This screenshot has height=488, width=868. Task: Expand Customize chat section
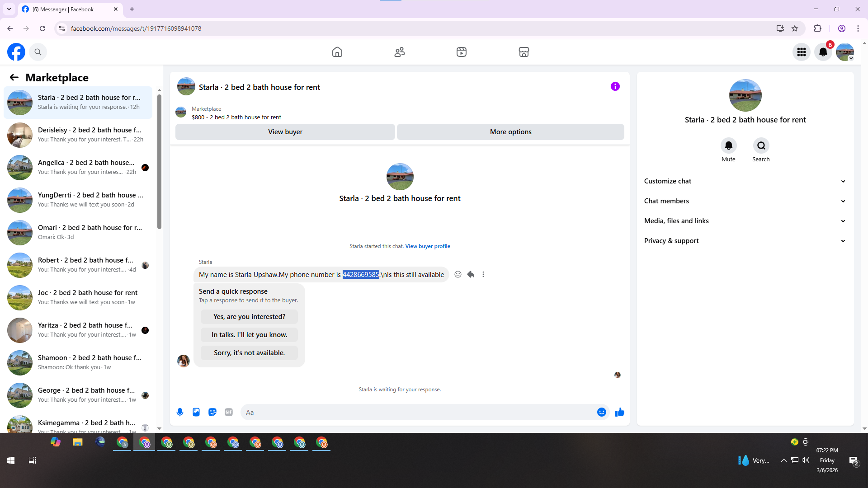[x=745, y=181]
